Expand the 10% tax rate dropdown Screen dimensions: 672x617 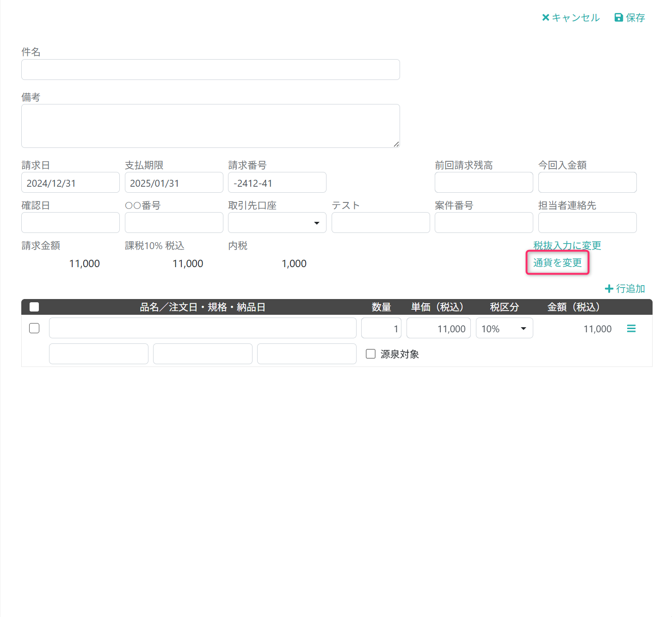click(x=504, y=328)
